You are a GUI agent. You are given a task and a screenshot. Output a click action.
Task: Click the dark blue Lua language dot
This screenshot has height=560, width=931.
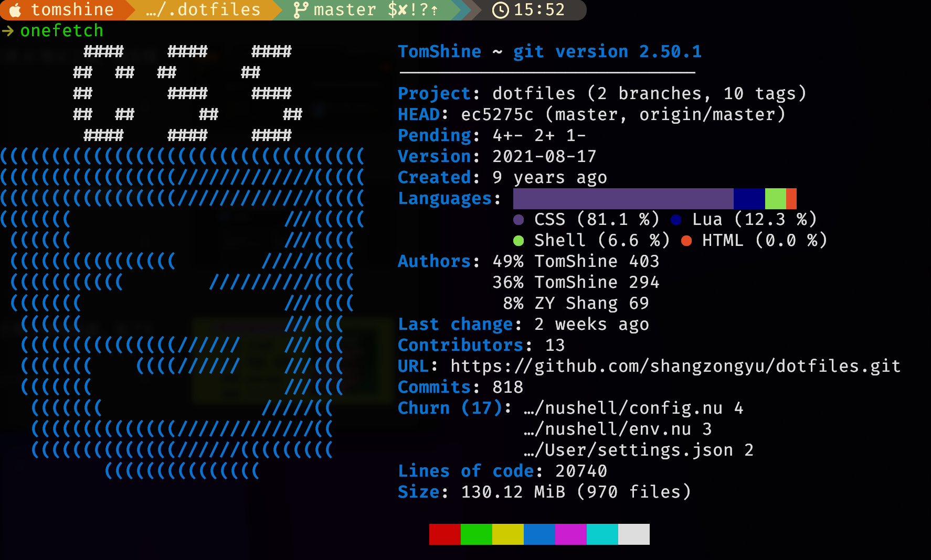coord(676,220)
